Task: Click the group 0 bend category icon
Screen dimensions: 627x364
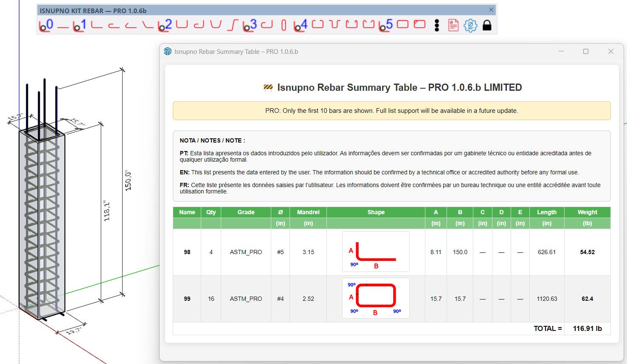Action: point(46,25)
